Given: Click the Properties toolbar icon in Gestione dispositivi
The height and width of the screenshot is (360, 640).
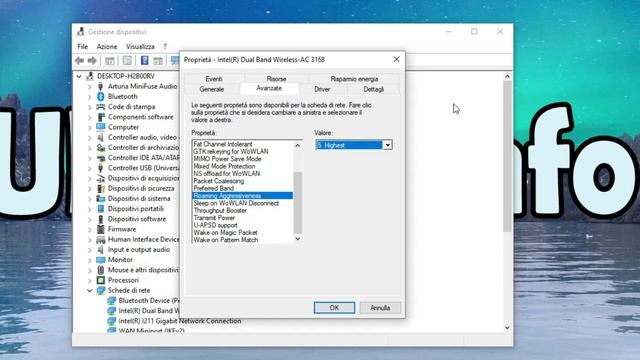Looking at the screenshot, I should click(x=127, y=61).
